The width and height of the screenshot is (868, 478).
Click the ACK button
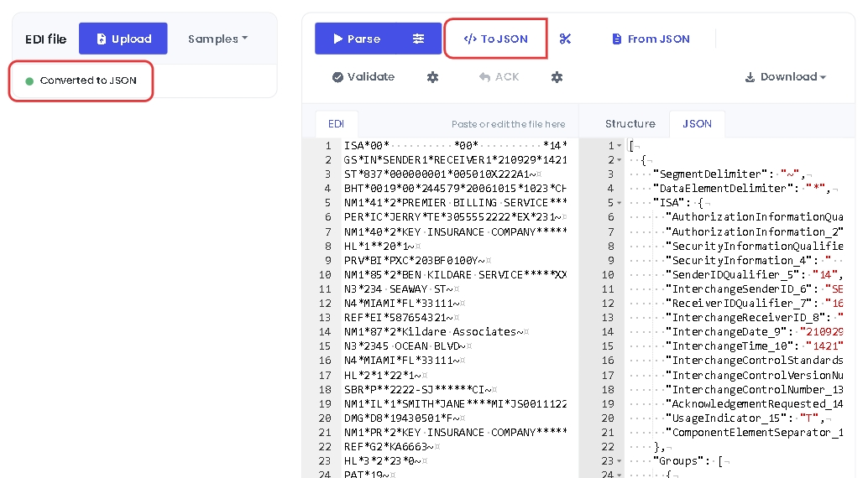tap(499, 77)
